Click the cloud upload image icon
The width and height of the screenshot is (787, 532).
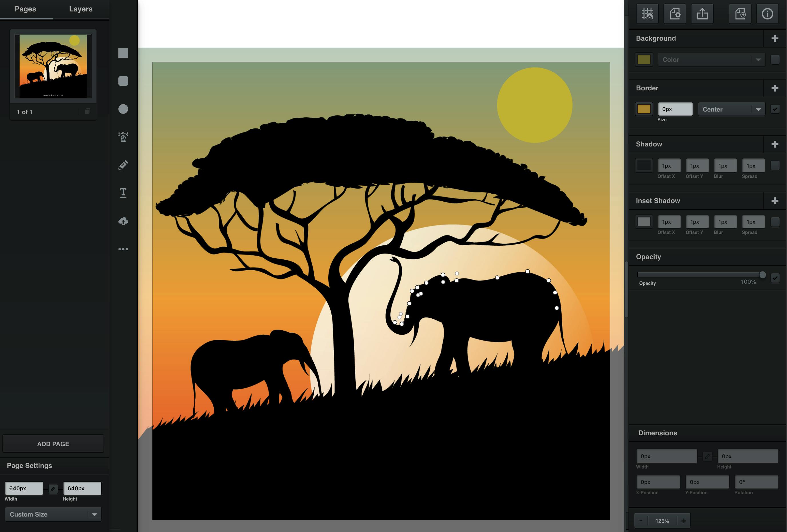pos(123,221)
